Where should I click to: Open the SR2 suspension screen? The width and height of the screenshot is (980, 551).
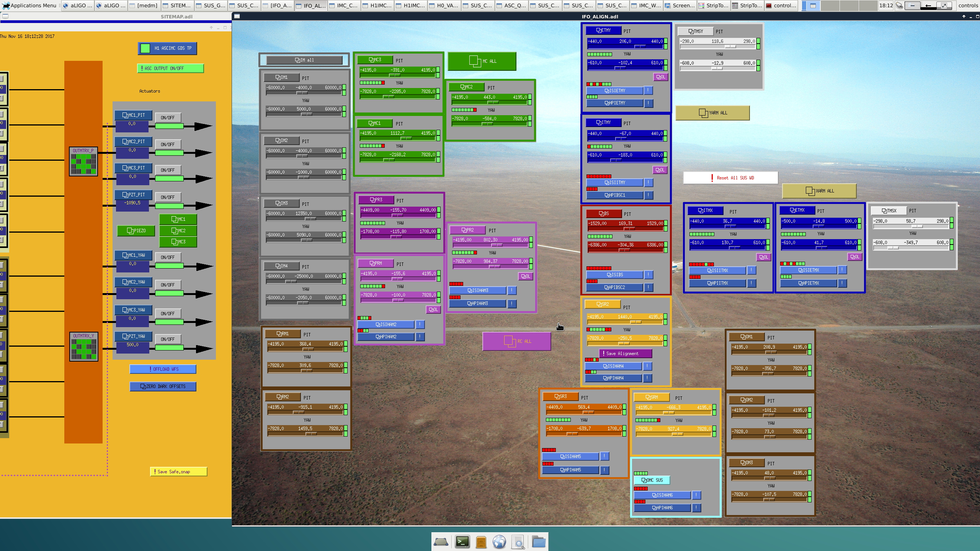pos(603,304)
